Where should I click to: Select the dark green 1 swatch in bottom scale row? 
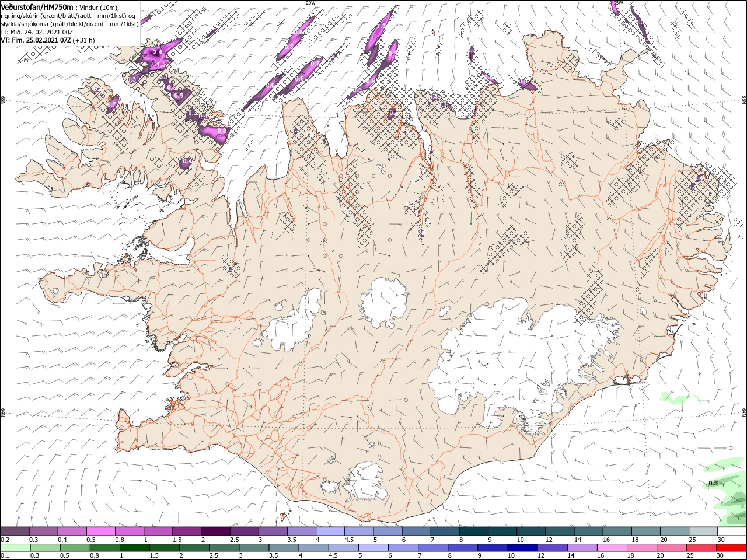pos(135,547)
